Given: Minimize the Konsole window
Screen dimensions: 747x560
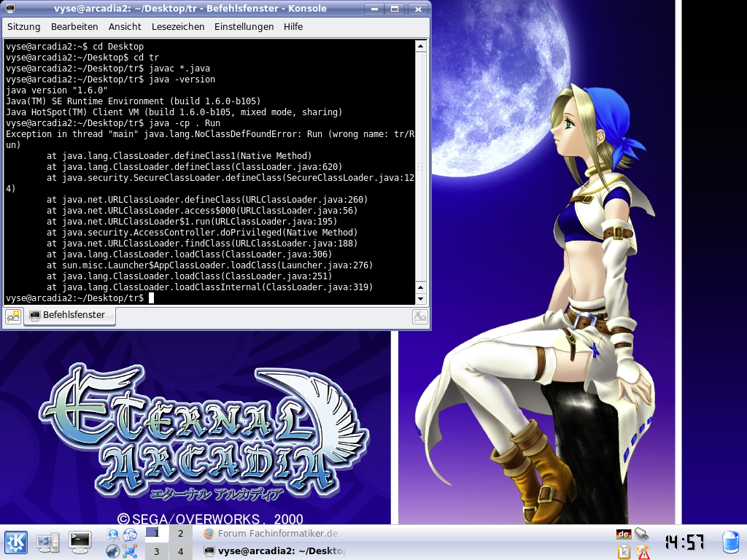Looking at the screenshot, I should coord(375,9).
